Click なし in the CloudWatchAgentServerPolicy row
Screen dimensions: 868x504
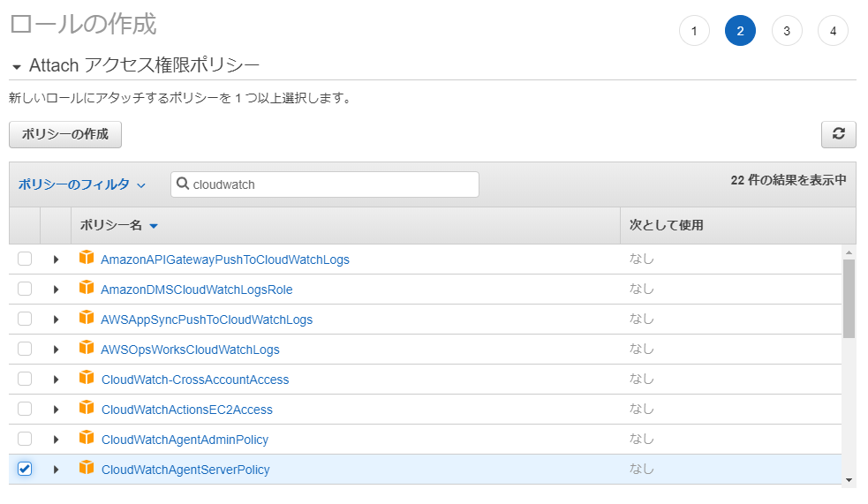pos(641,469)
